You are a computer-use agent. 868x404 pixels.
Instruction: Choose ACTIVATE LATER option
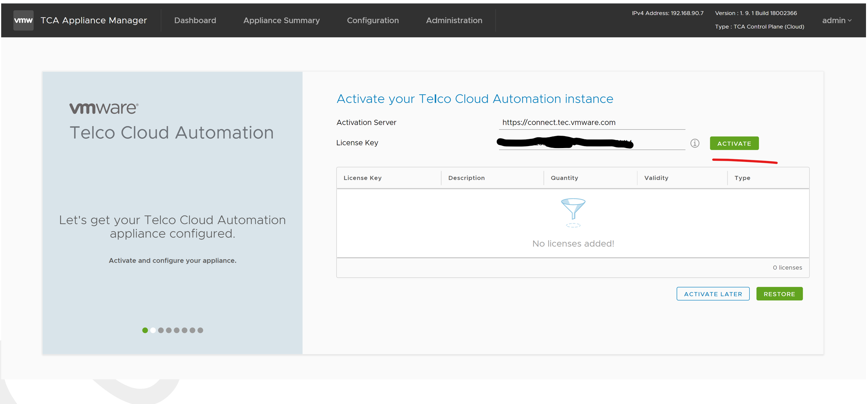713,294
